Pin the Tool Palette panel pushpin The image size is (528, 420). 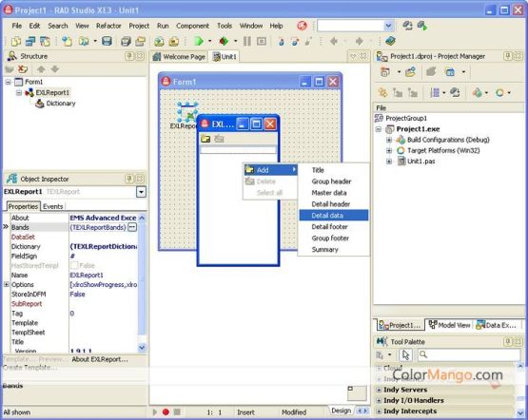[x=508, y=342]
